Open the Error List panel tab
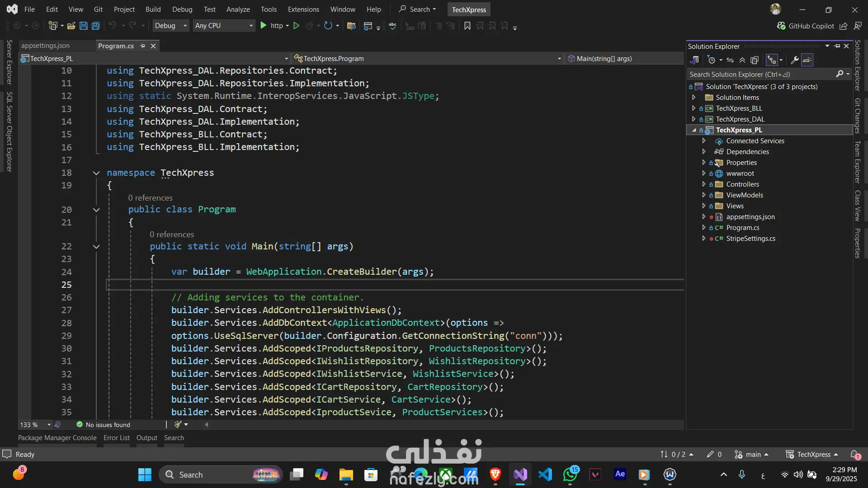Image resolution: width=868 pixels, height=488 pixels. (x=116, y=437)
